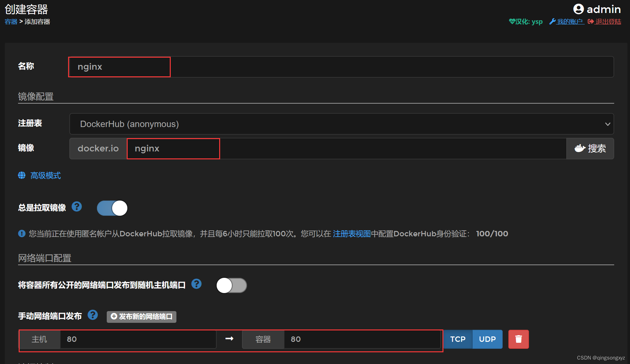The image size is (630, 364).
Task: Click the globe icon beside 高级模式
Action: click(22, 175)
